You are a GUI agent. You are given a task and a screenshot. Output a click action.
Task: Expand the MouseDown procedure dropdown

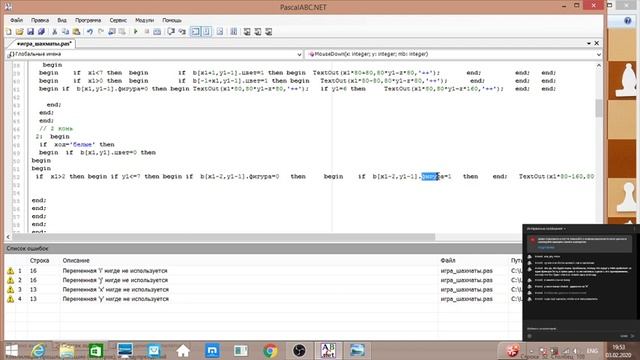click(598, 54)
